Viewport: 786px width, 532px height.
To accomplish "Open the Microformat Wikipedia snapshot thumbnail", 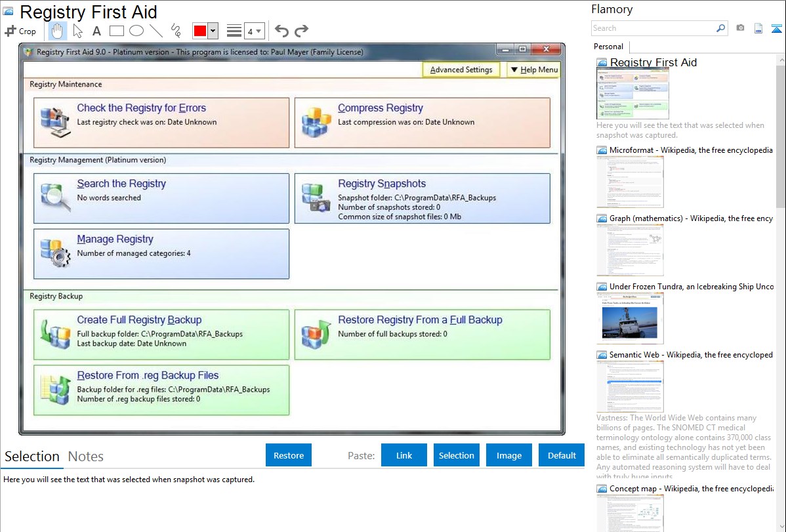I will pos(630,182).
